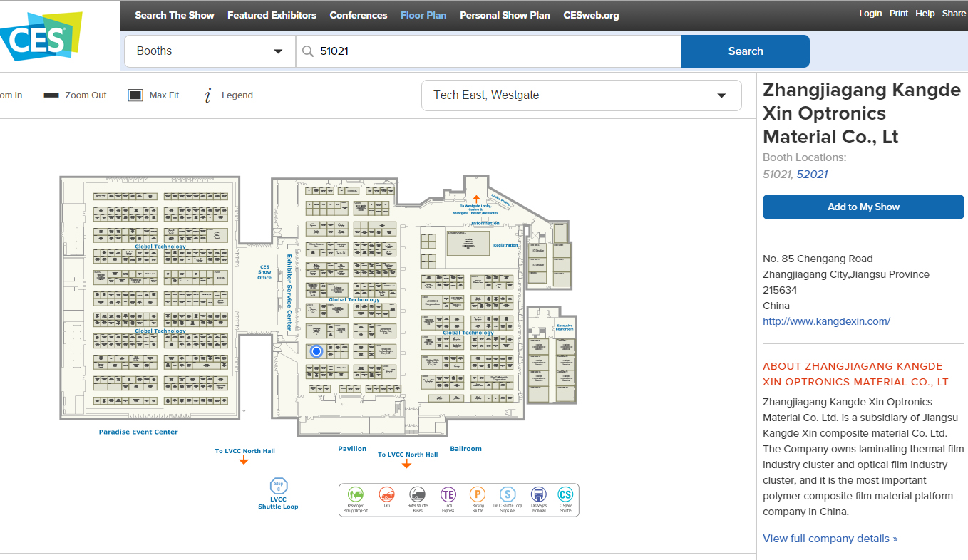Open Personal Show Plan
Screen dimensions: 968x560
505,15
